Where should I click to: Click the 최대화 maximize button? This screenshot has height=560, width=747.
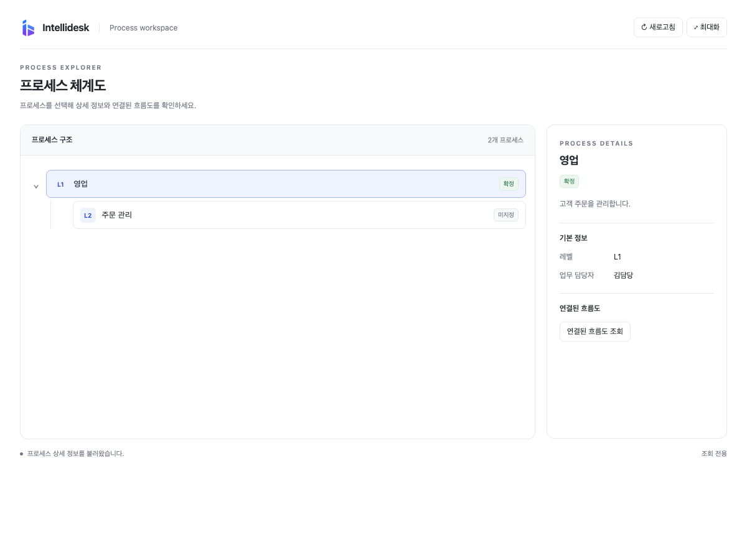click(x=707, y=27)
